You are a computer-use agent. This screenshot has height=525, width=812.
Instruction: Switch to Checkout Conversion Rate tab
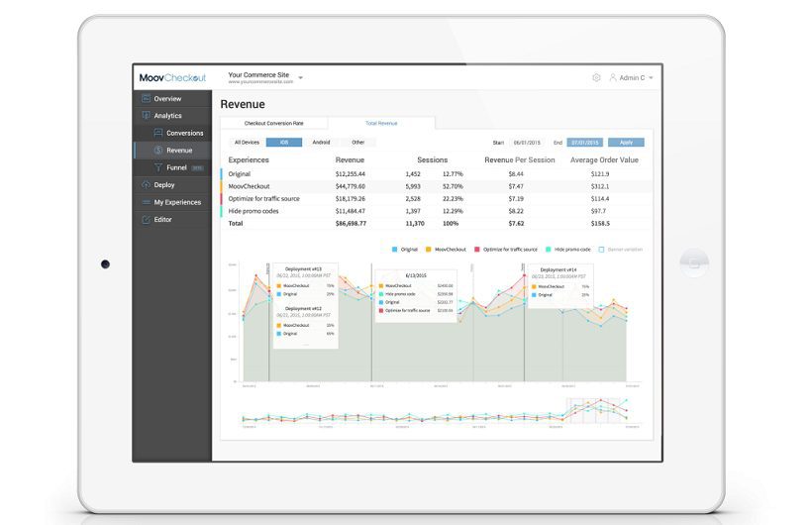click(273, 123)
